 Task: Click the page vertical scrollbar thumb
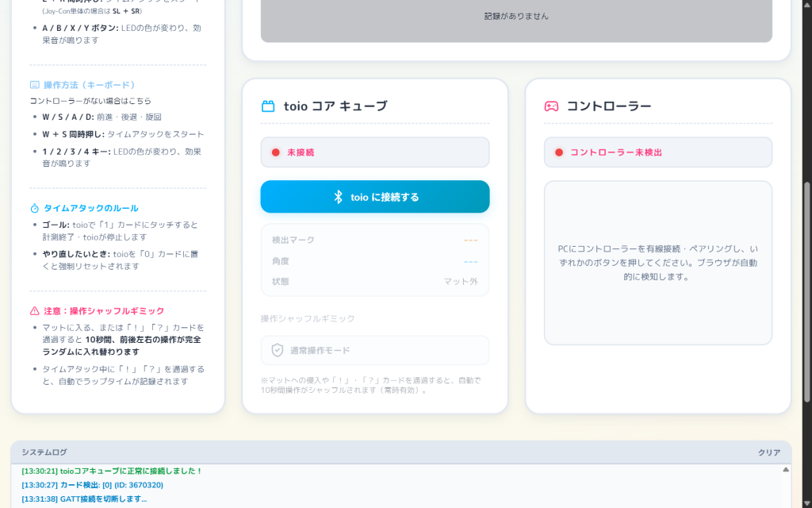806,292
